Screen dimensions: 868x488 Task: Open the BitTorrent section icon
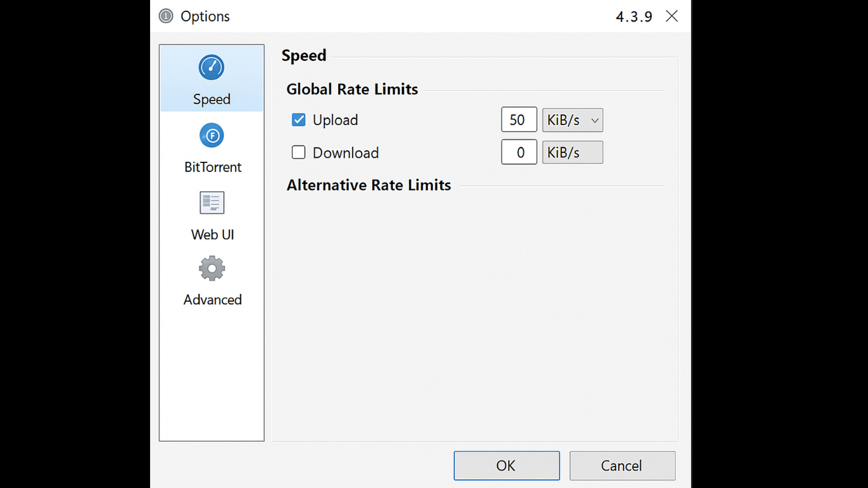pyautogui.click(x=212, y=135)
